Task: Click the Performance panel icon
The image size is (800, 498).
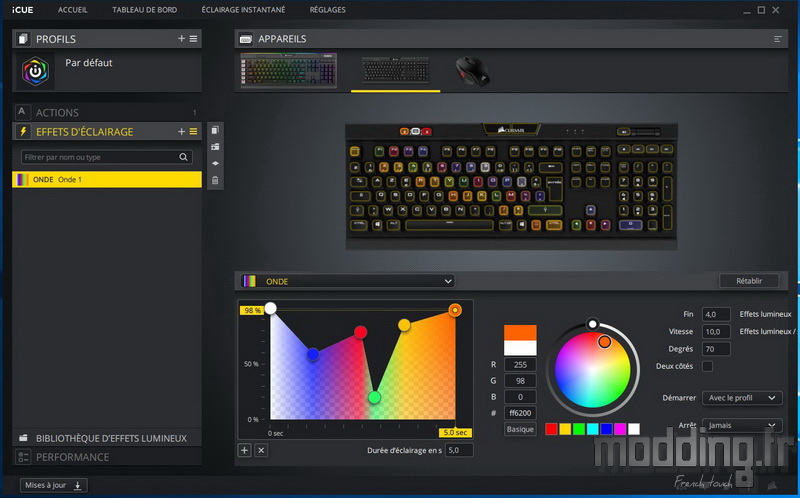Action: pyautogui.click(x=23, y=457)
